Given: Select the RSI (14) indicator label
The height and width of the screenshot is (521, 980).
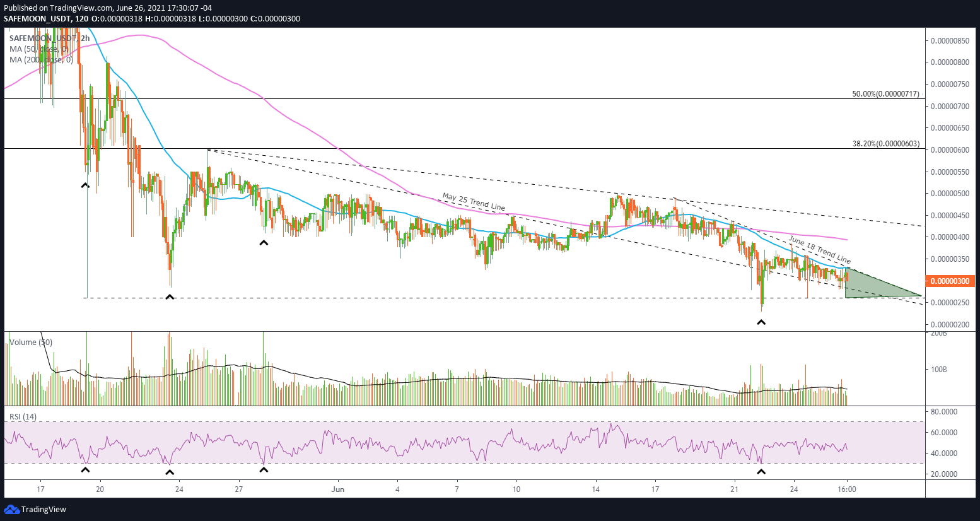Looking at the screenshot, I should point(23,417).
